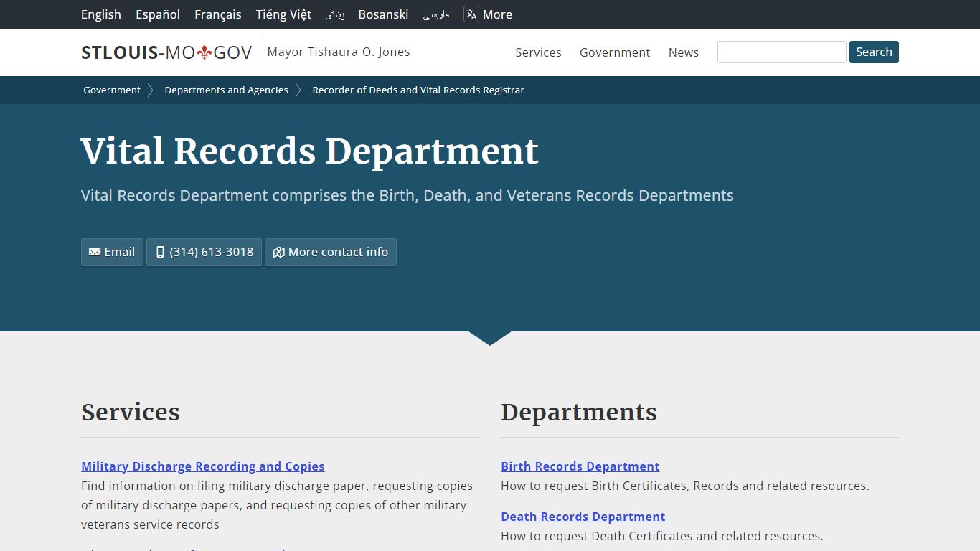Switch language to Pashto (پښتو)
Image resolution: width=980 pixels, height=551 pixels.
tap(335, 14)
